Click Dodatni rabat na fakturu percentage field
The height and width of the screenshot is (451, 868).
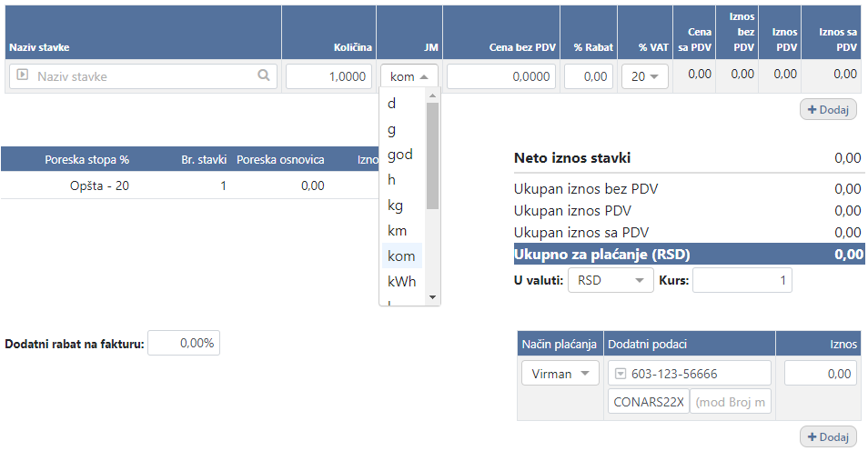pyautogui.click(x=184, y=343)
